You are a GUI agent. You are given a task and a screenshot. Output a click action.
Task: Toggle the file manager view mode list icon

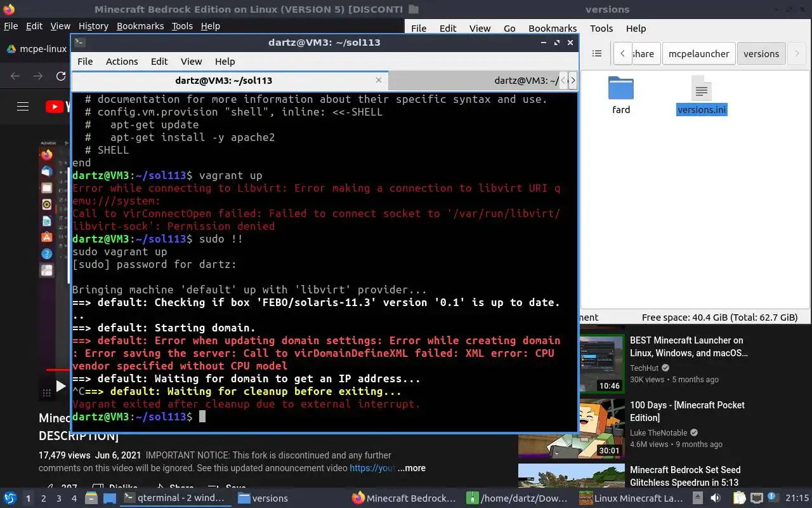597,53
